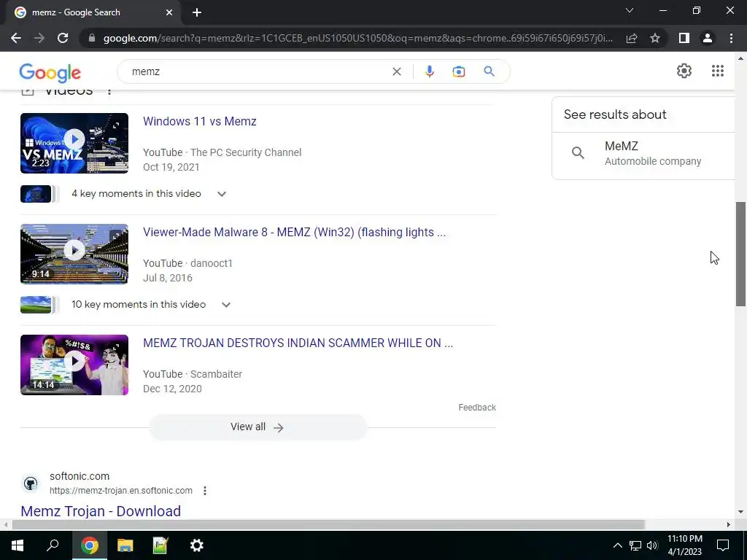
Task: Open Viewer-Made Malware 8 MEMZ link
Action: pyautogui.click(x=295, y=233)
